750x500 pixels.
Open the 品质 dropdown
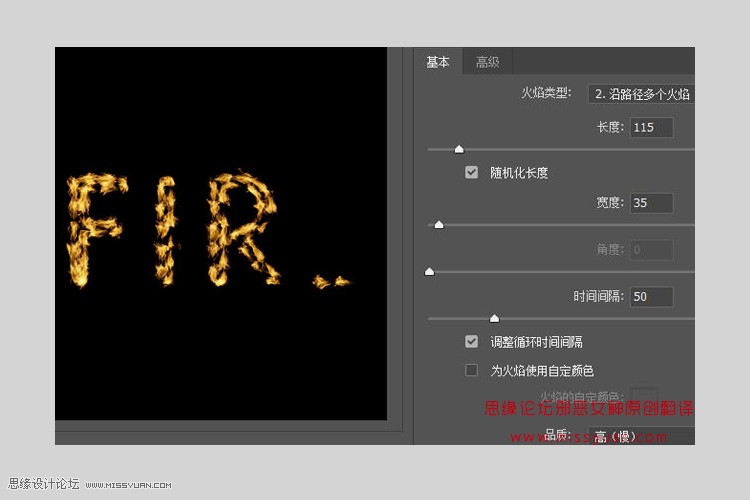coord(641,435)
